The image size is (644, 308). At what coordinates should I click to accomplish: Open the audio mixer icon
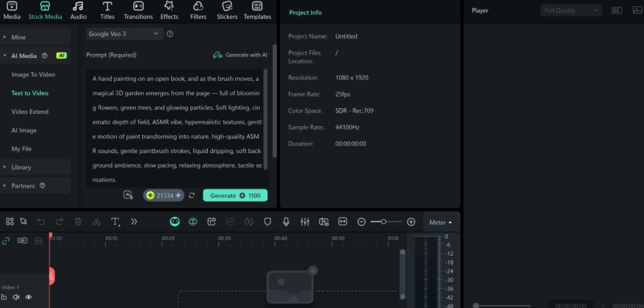pyautogui.click(x=305, y=222)
